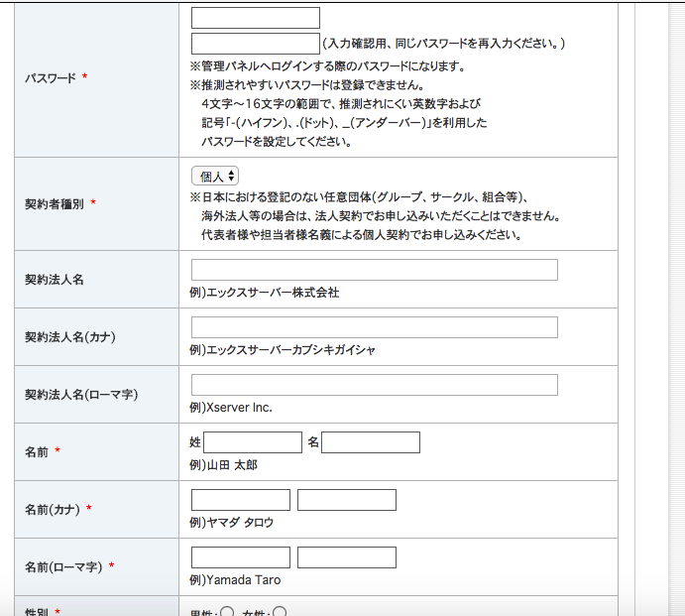Click the first password input field

[x=256, y=18]
